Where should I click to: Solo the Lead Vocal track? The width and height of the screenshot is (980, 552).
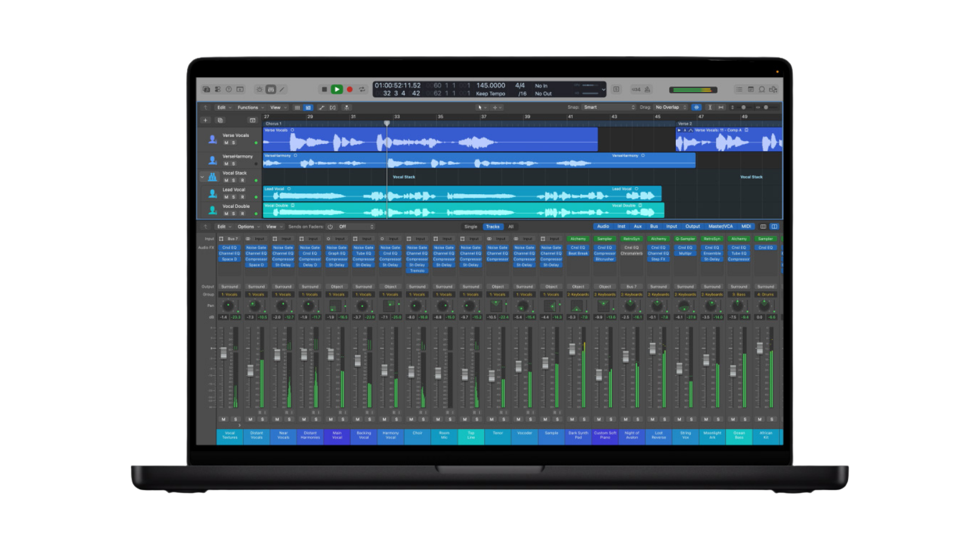(233, 197)
